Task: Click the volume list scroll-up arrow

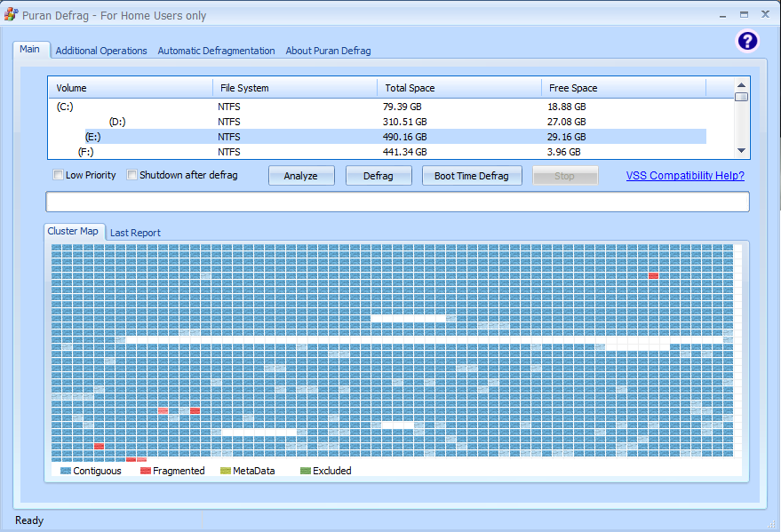Action: [x=741, y=85]
